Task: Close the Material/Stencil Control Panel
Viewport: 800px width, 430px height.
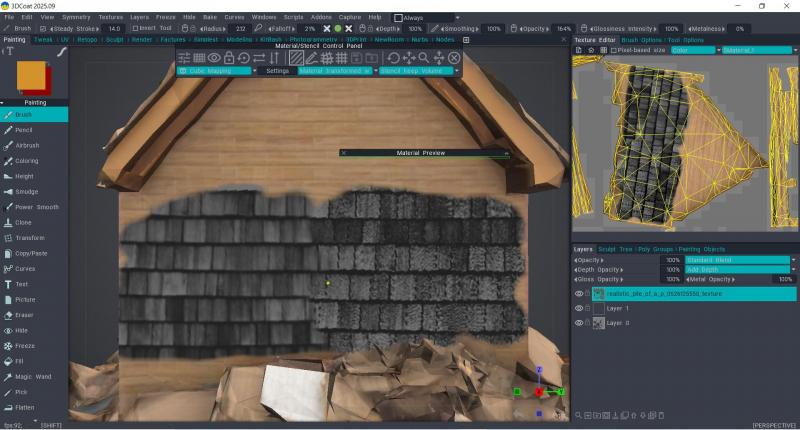Action: 454,58
